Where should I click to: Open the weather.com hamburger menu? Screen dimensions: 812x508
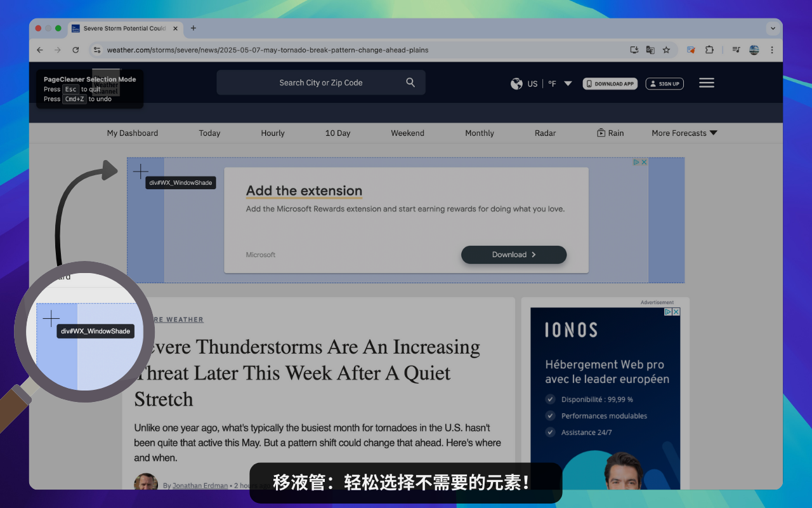(706, 83)
